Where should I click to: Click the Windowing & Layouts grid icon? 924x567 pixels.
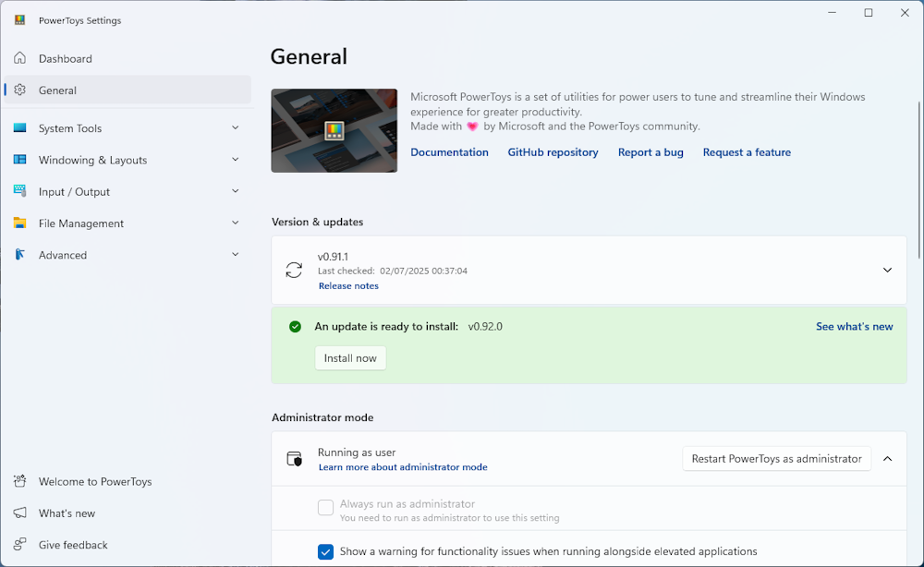(x=20, y=160)
